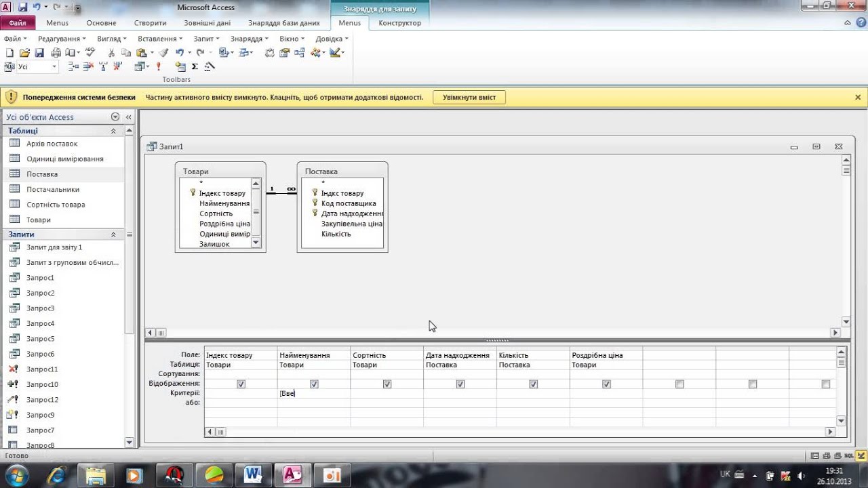Collapse the Запити group in navigation pane
This screenshot has width=868, height=488.
click(x=113, y=235)
